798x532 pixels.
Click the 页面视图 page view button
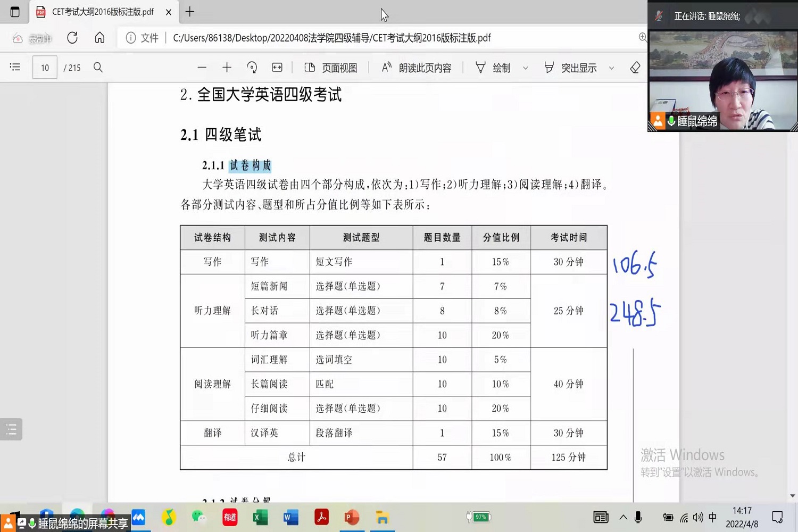(x=331, y=68)
